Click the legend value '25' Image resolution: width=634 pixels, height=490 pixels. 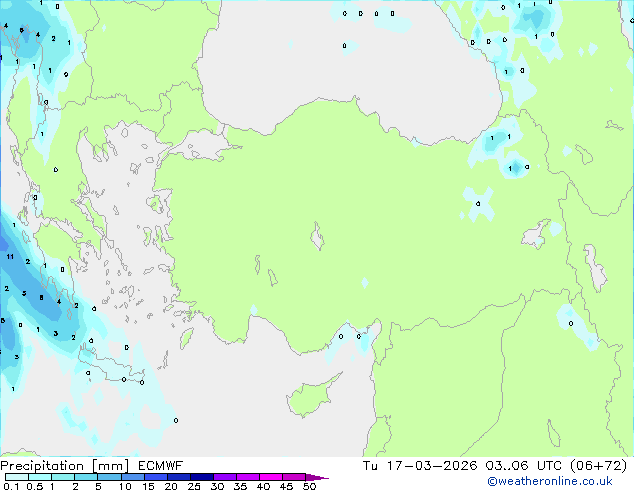(194, 486)
